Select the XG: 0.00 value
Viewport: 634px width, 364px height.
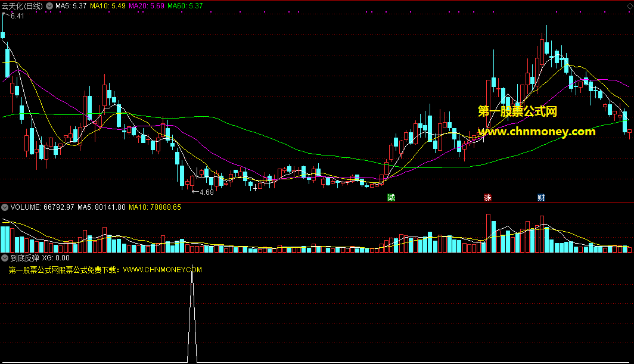pyautogui.click(x=56, y=257)
